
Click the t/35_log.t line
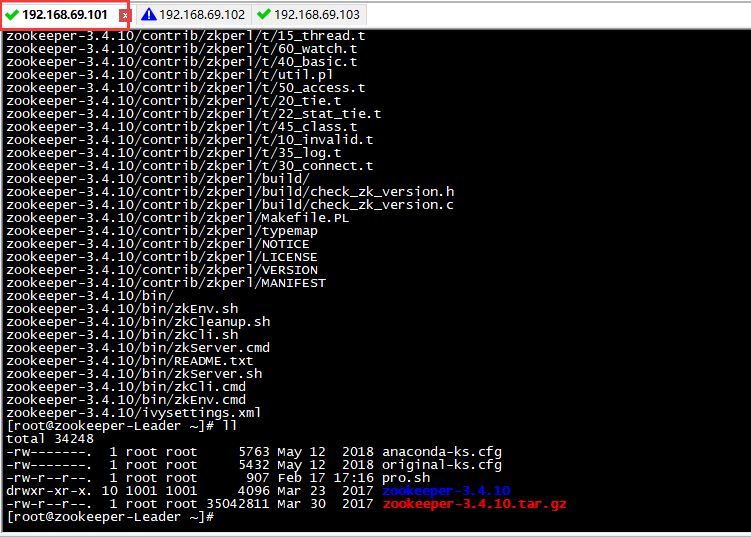click(x=174, y=153)
